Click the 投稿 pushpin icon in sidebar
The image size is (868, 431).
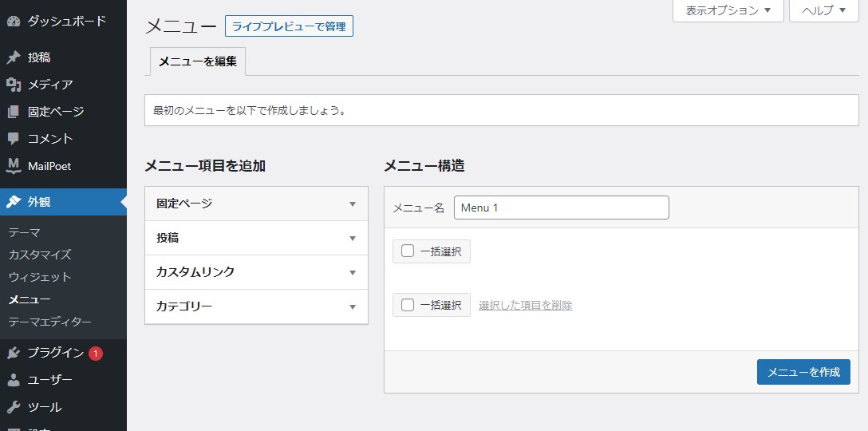(x=14, y=57)
